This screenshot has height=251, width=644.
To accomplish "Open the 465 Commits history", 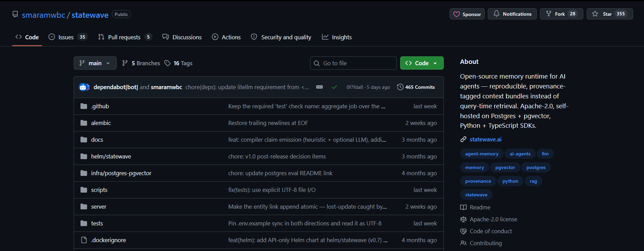I will point(416,87).
